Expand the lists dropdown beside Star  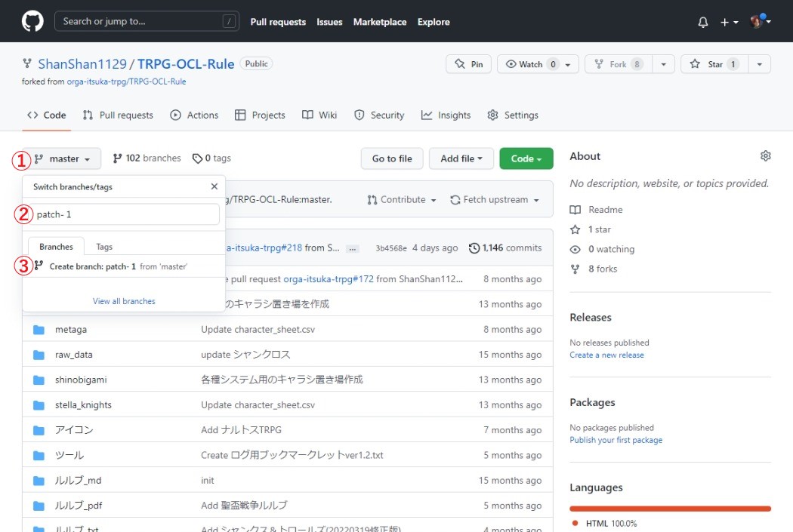[x=759, y=64]
